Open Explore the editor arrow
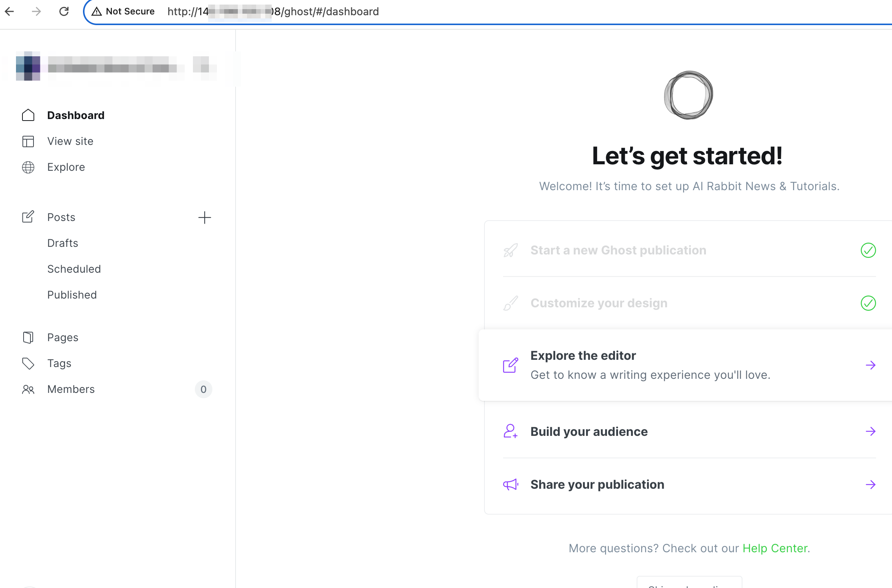Viewport: 892px width, 588px height. (x=870, y=365)
